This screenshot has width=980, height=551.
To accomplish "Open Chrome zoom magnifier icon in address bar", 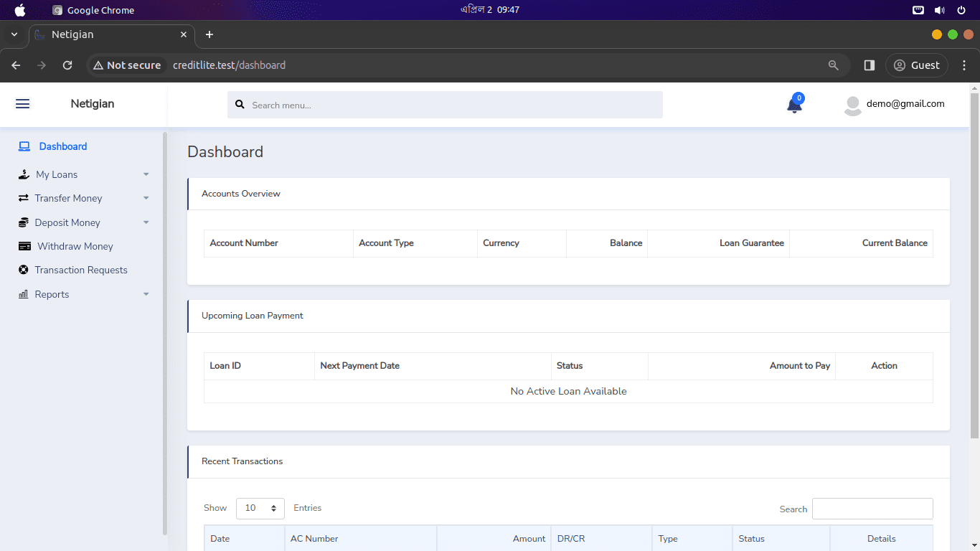I will [x=834, y=65].
